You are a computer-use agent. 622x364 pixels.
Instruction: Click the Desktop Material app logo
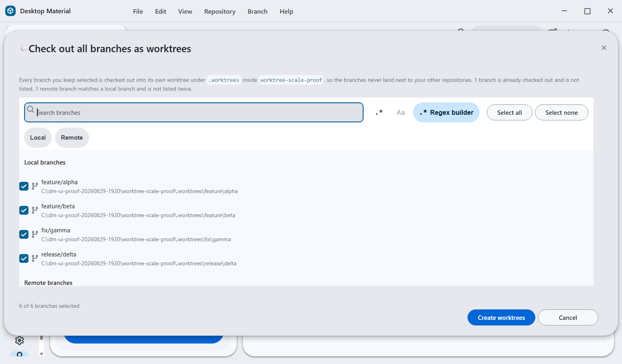click(10, 11)
